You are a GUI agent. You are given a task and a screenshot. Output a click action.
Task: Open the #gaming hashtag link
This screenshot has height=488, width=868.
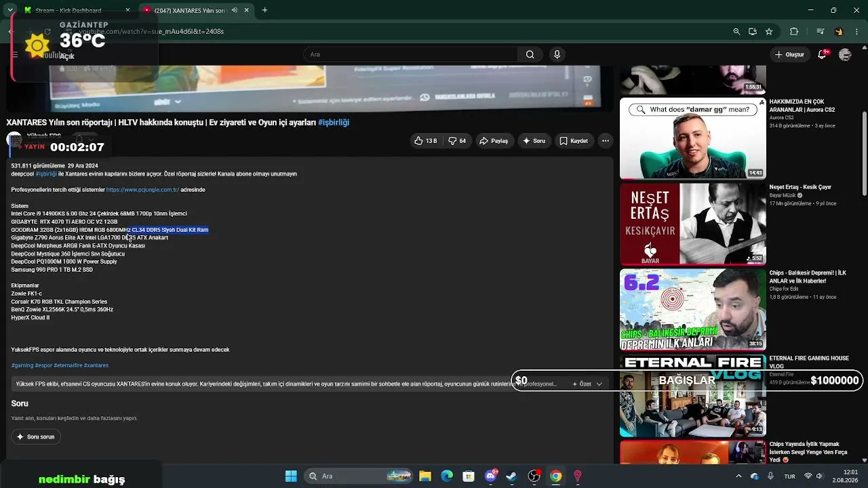pyautogui.click(x=22, y=365)
